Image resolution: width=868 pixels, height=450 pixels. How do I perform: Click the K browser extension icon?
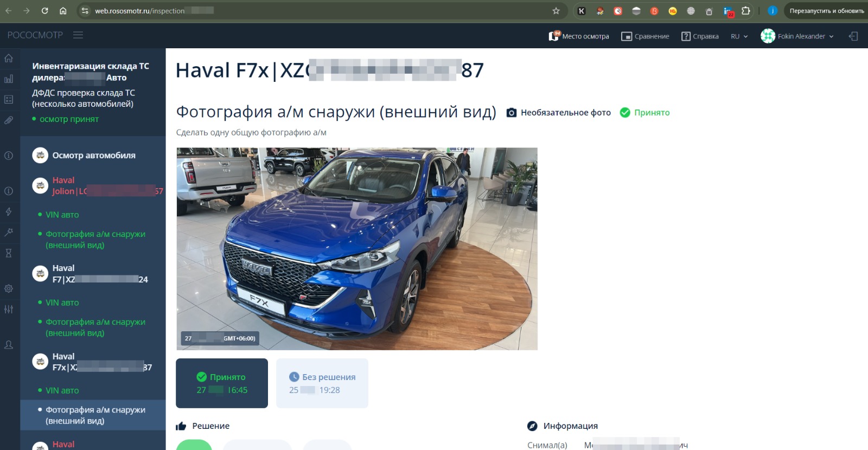[582, 11]
